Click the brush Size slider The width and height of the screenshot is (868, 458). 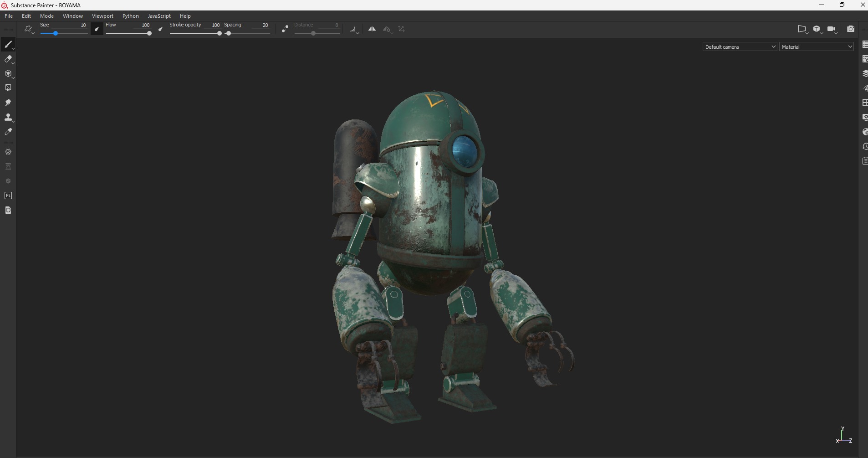coord(64,33)
